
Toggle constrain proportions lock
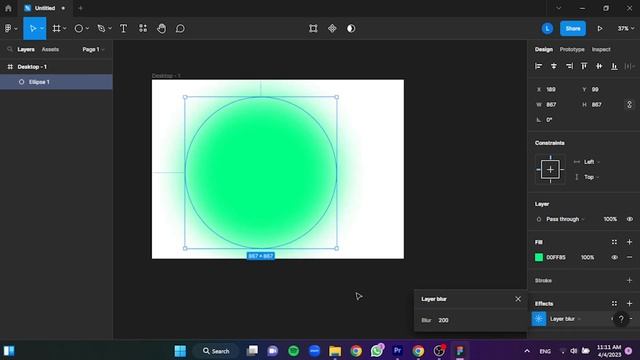click(x=629, y=104)
